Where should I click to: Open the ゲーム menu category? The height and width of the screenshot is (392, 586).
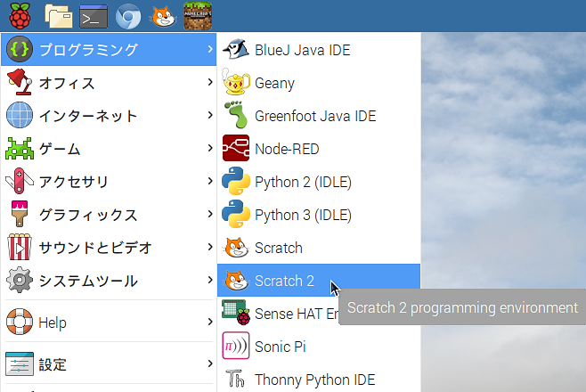[109, 148]
